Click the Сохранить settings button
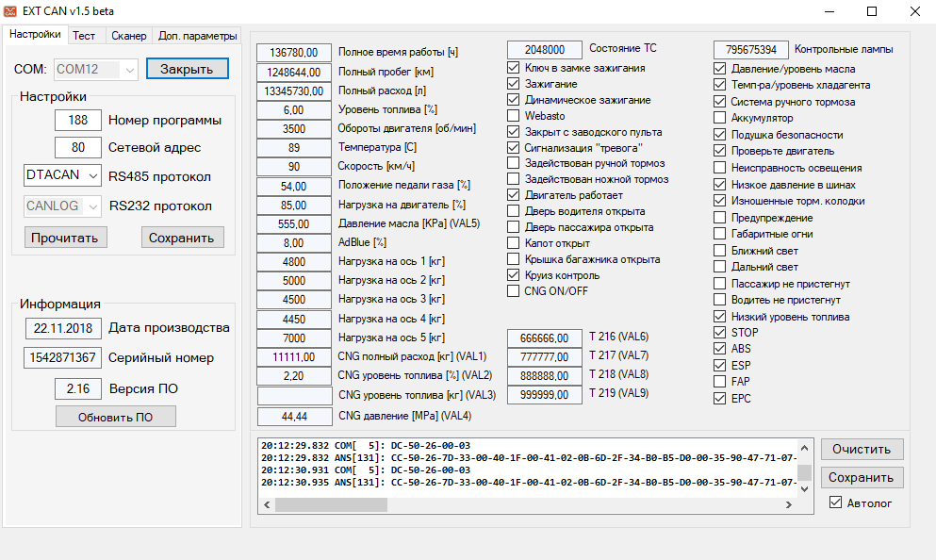The width and height of the screenshot is (936, 560). tap(183, 238)
